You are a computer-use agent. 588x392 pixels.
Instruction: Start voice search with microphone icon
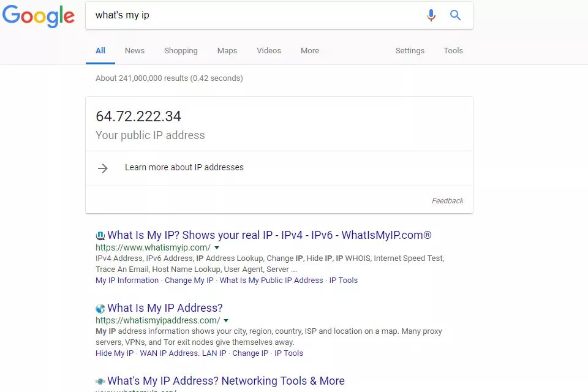tap(431, 15)
